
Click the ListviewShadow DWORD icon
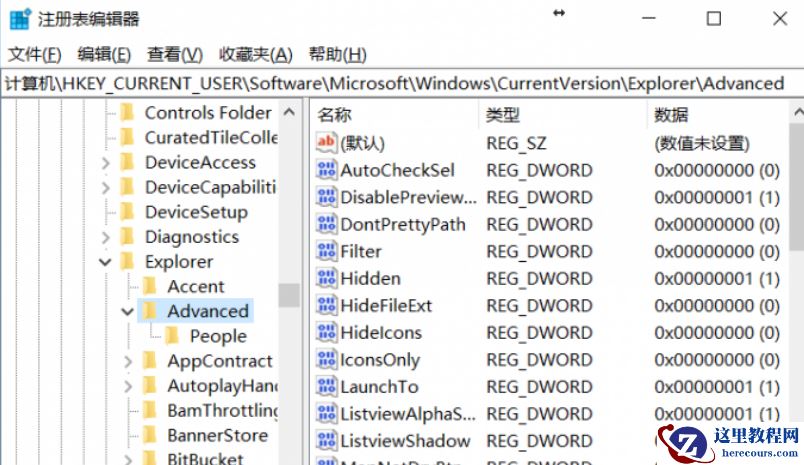click(326, 441)
